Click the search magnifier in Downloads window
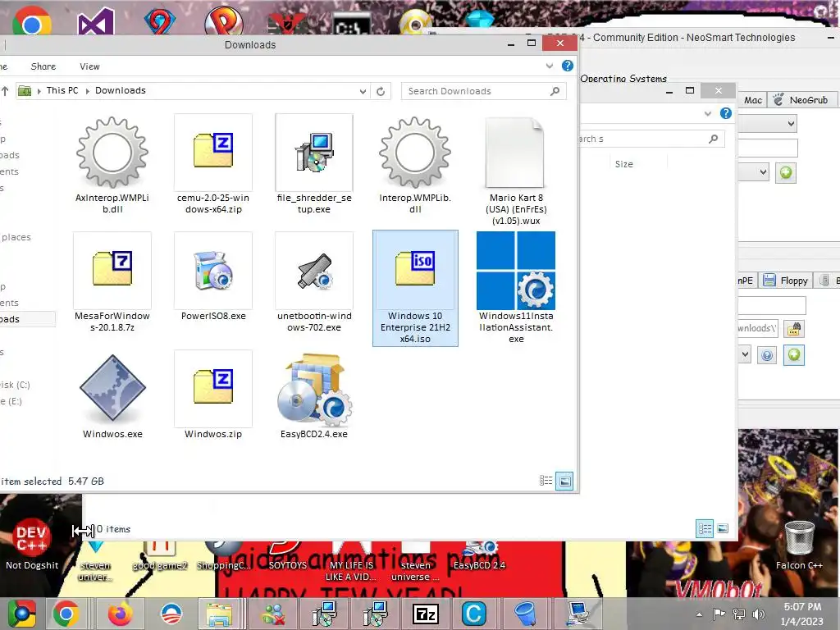 click(x=555, y=91)
